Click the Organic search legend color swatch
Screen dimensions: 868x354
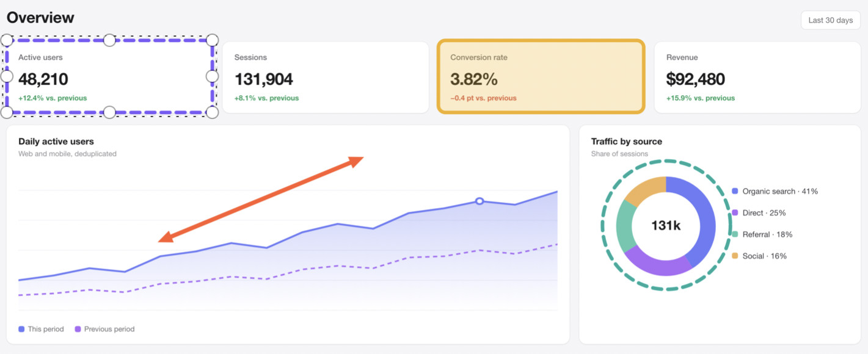point(735,191)
